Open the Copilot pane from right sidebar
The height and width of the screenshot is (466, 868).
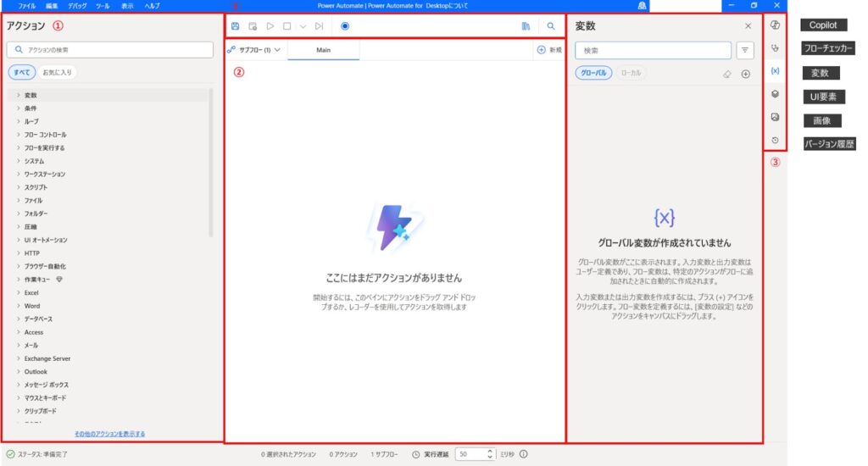775,25
